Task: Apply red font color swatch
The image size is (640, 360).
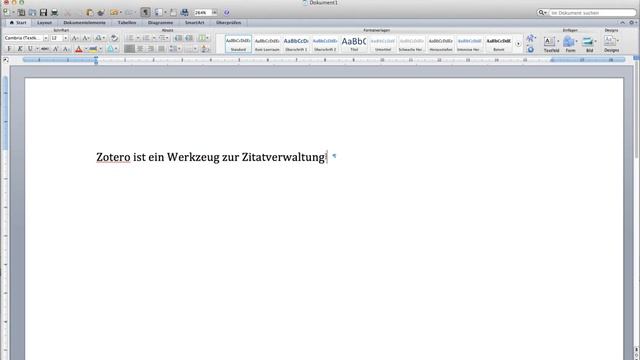Action: pyautogui.click(x=79, y=49)
